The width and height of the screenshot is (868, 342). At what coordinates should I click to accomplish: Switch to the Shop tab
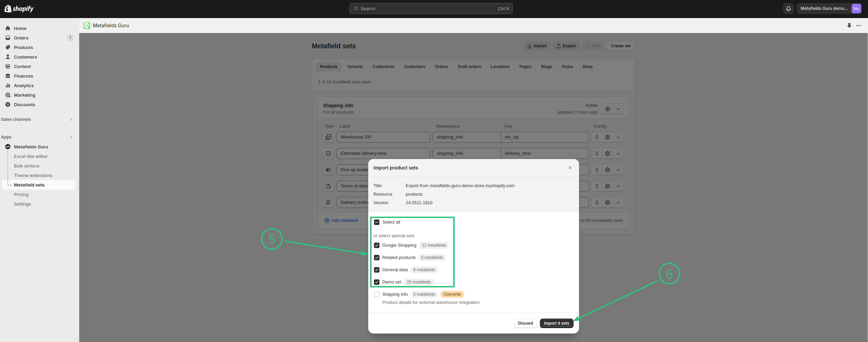click(587, 67)
